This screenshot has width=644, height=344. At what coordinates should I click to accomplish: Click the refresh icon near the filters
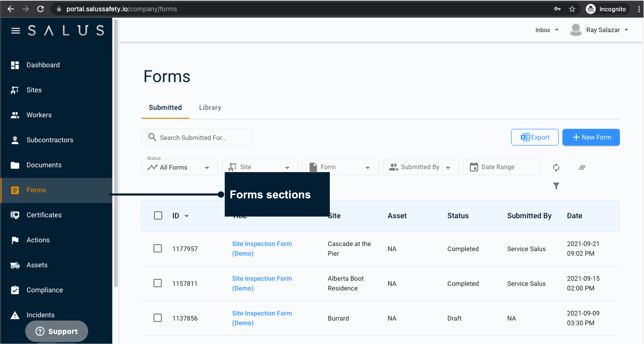(556, 168)
